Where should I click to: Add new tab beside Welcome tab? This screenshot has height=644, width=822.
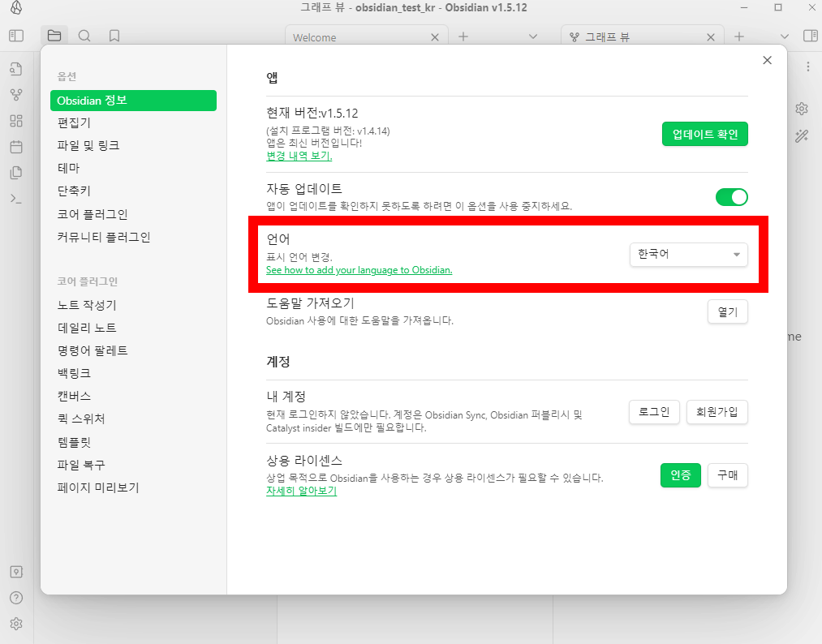coord(463,36)
